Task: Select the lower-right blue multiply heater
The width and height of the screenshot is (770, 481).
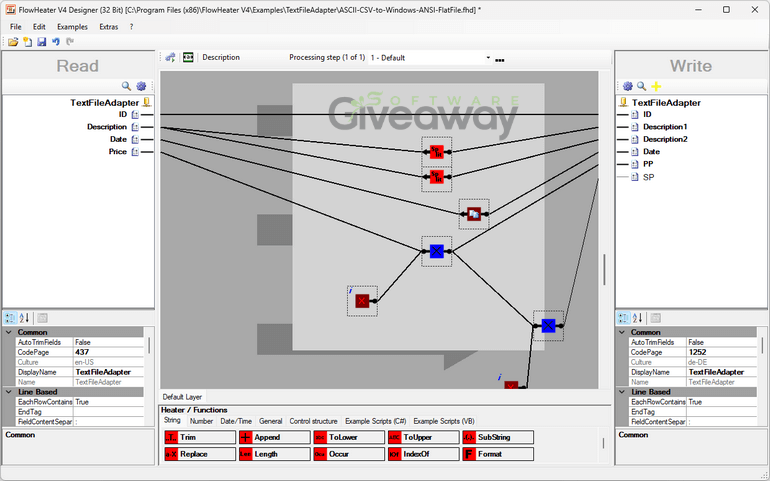Action: click(548, 325)
